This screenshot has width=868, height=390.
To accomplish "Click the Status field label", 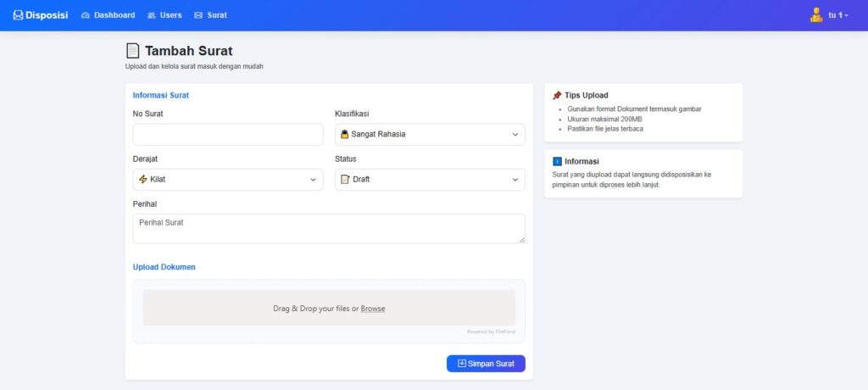I will click(346, 159).
